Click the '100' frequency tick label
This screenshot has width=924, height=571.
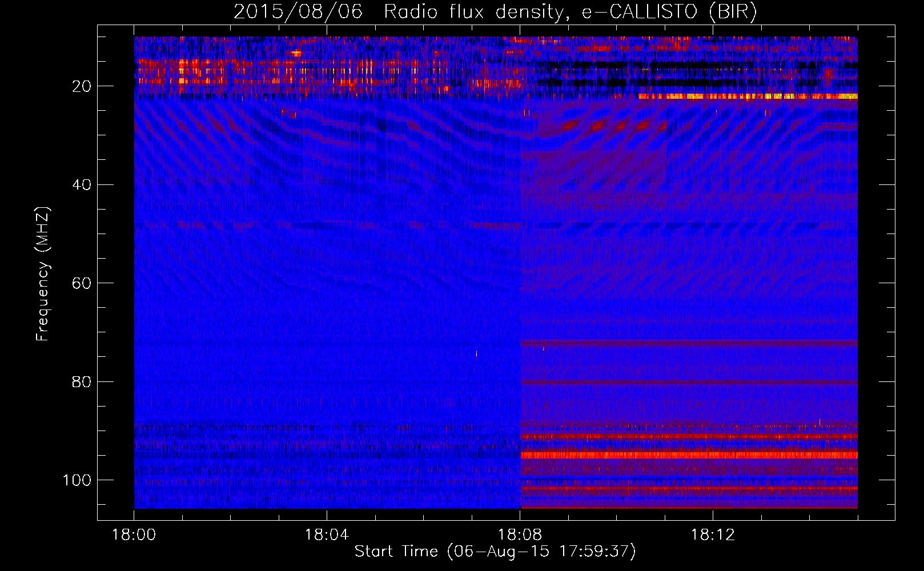pos(77,480)
